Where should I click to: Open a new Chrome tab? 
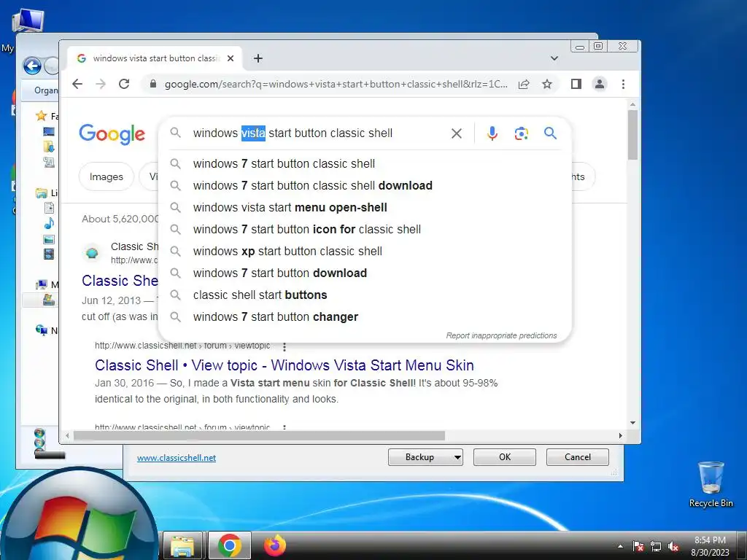pos(258,58)
